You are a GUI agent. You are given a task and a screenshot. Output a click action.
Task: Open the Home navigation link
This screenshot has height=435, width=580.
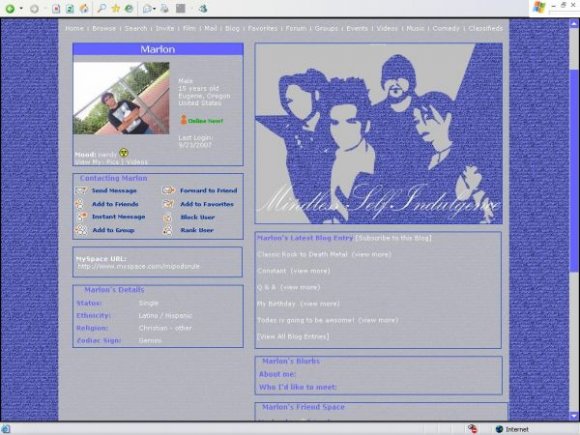74,28
